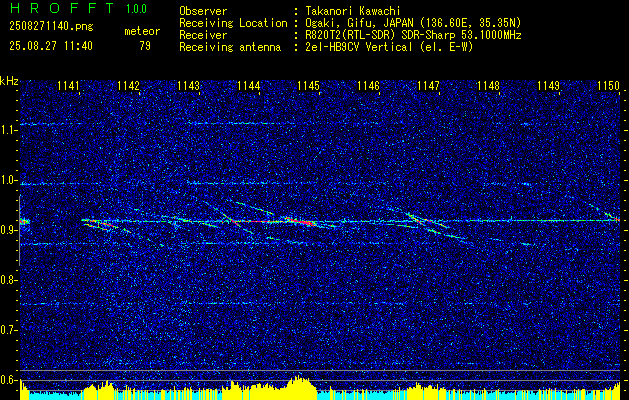Click the HROFFT 1.0.0 title text
The image size is (629, 400).
pyautogui.click(x=79, y=8)
